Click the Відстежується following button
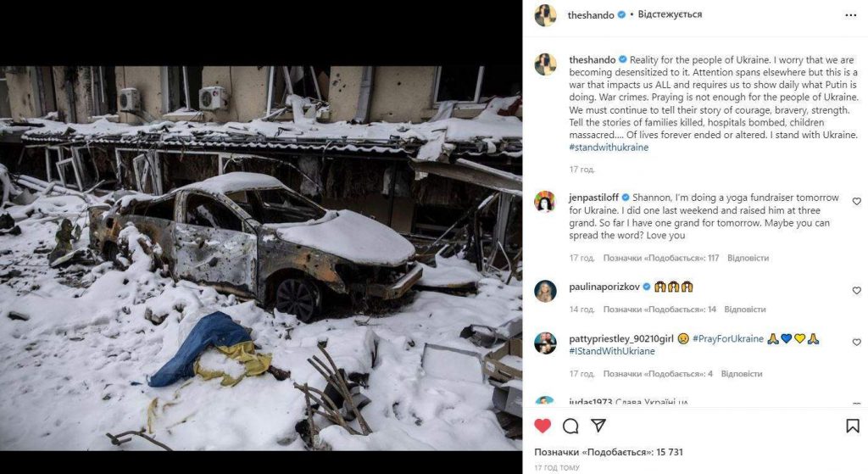The width and height of the screenshot is (868, 474). 670,14
